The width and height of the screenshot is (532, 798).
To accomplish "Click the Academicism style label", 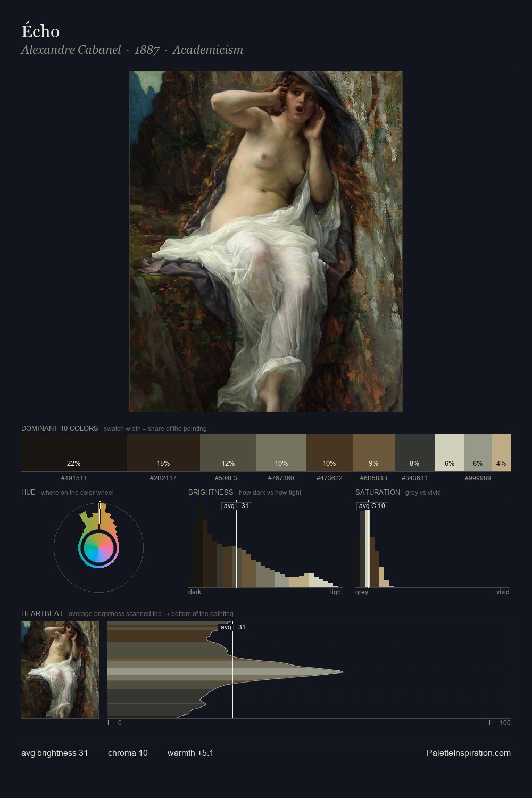I will click(207, 49).
